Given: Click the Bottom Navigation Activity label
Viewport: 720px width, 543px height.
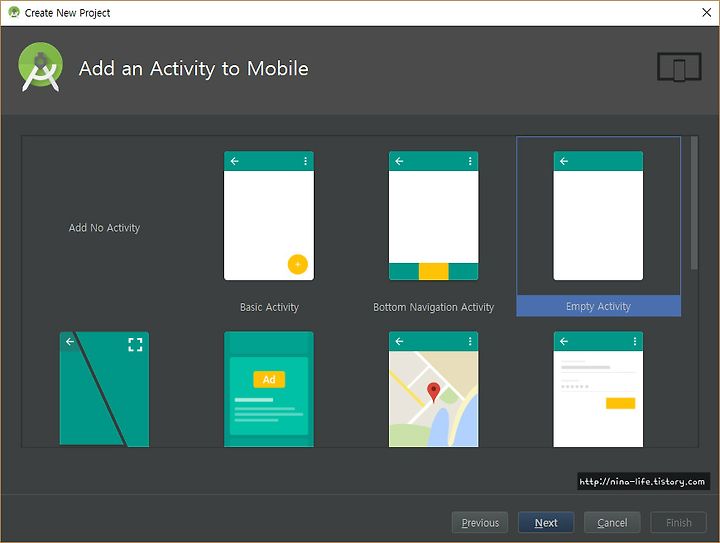Looking at the screenshot, I should tap(433, 307).
